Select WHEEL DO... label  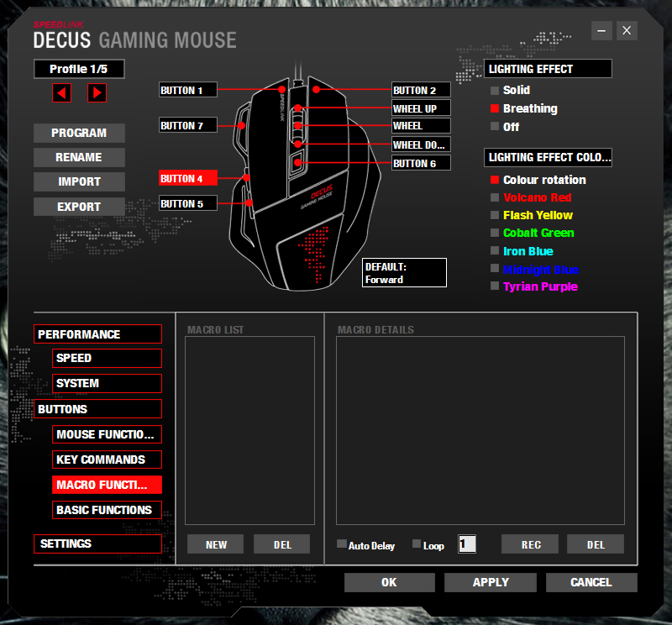click(421, 144)
